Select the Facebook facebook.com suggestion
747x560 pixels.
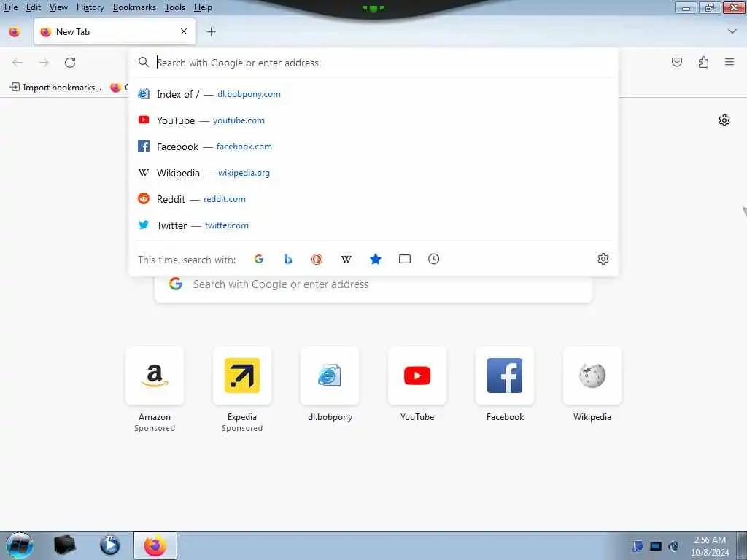(373, 146)
